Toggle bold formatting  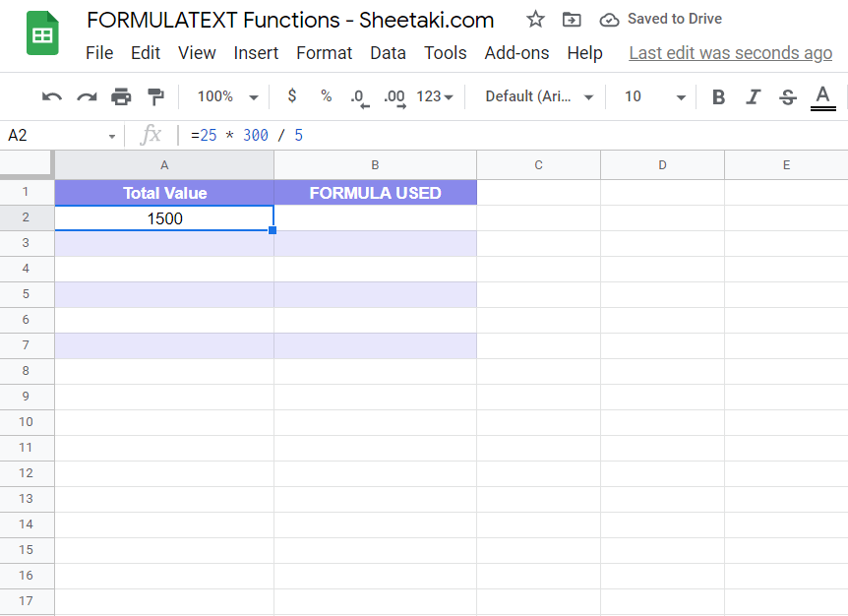tap(718, 96)
